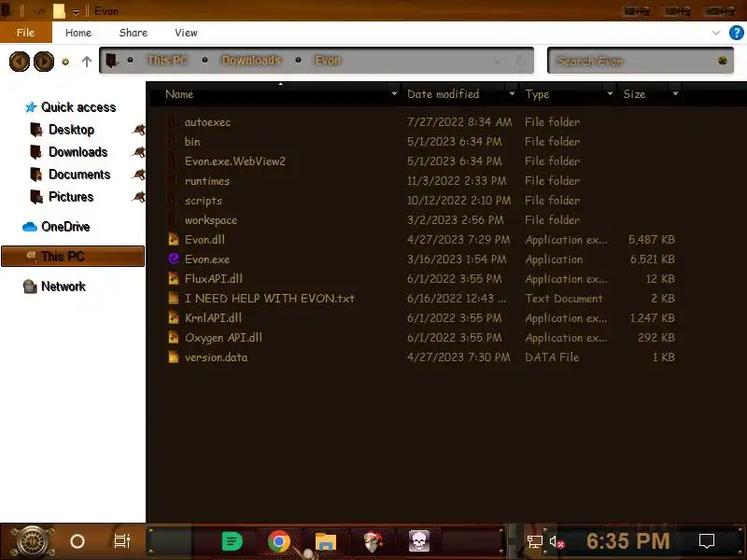Open the Type column filter arrow
Image resolution: width=747 pixels, height=560 pixels.
[x=610, y=94]
